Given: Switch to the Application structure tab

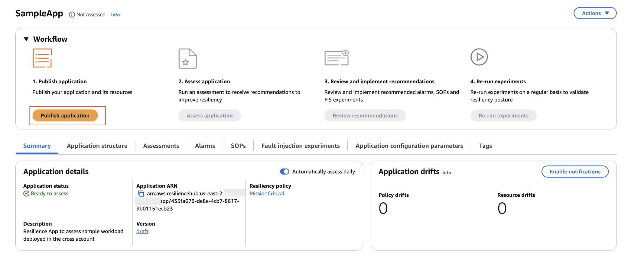Looking at the screenshot, I should pyautogui.click(x=97, y=146).
